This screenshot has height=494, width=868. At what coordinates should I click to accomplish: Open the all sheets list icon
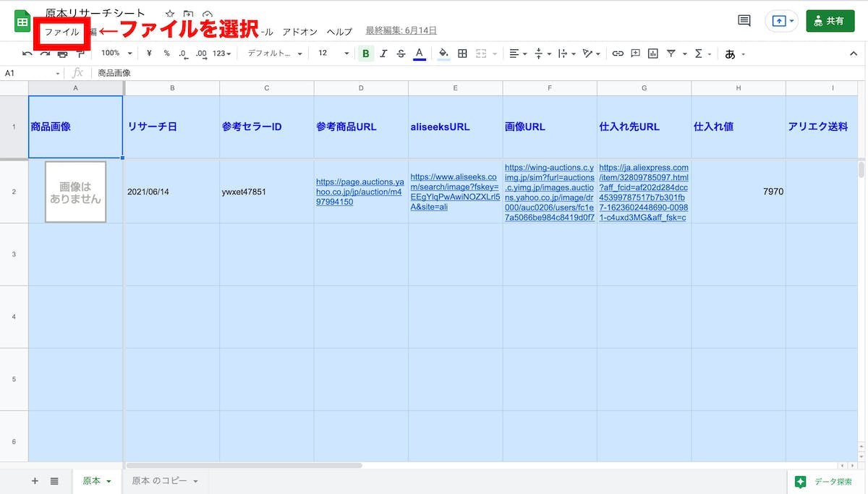(x=54, y=481)
